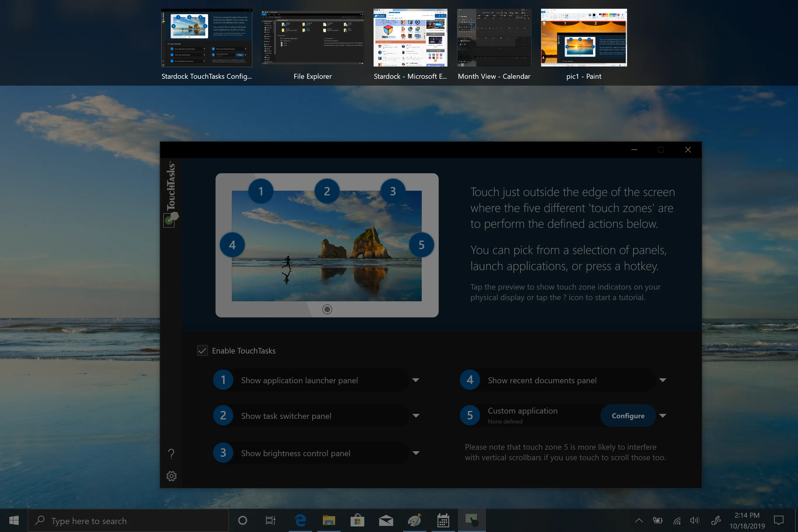Click 'Custom application' label in zone 5

point(522,411)
